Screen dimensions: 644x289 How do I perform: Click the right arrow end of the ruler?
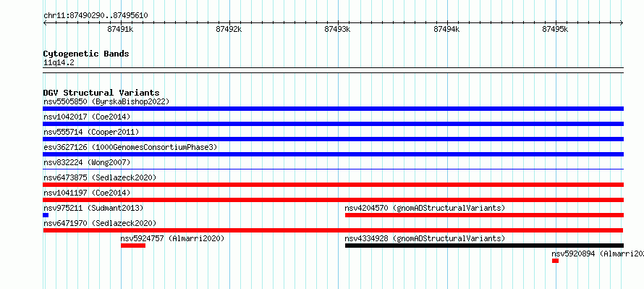622,23
